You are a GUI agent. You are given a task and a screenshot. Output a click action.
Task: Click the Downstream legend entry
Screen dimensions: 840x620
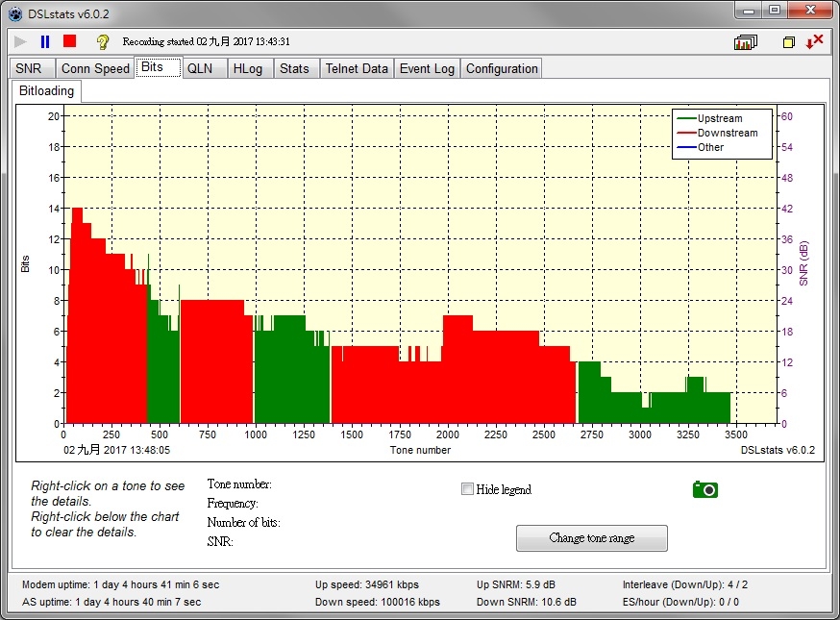coord(717,133)
